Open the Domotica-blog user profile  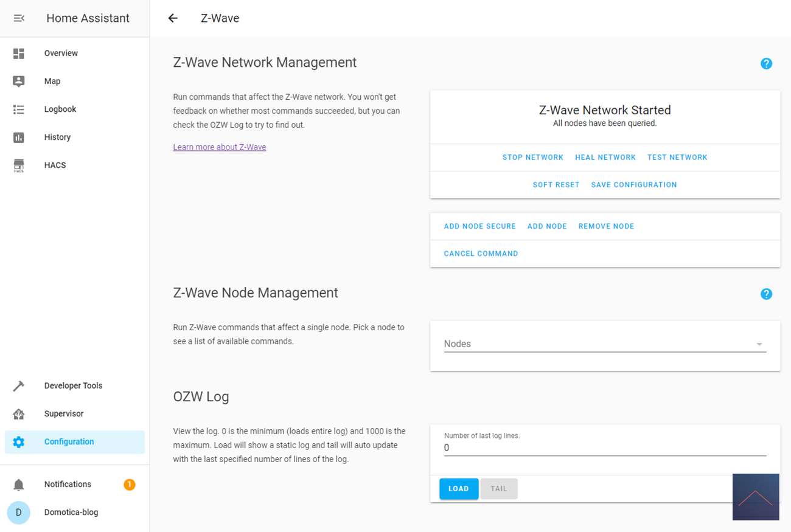pos(71,513)
